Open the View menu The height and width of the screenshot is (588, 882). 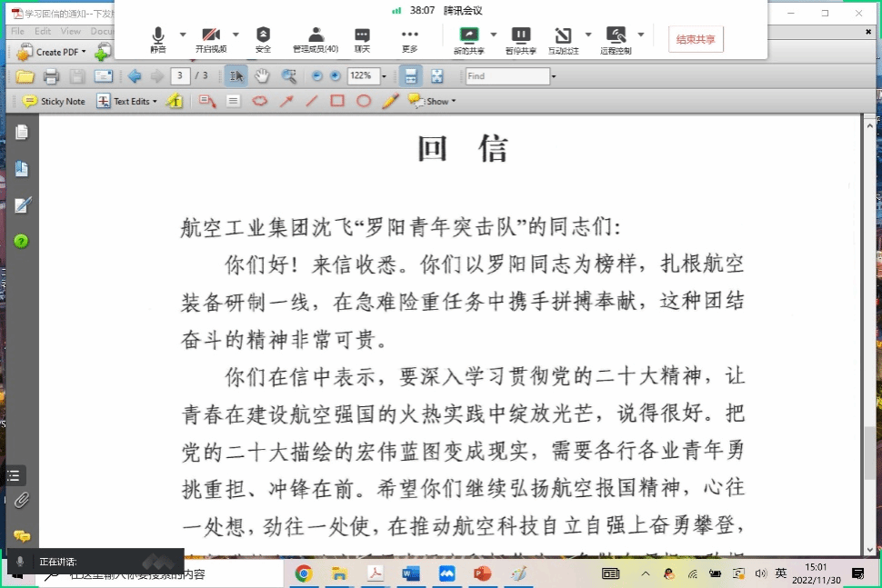click(x=71, y=31)
